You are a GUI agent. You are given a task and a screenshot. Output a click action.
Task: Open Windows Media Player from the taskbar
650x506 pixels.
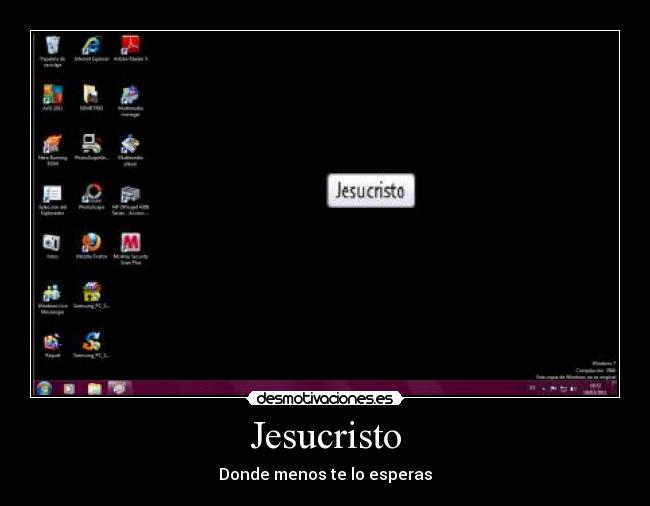(69, 389)
